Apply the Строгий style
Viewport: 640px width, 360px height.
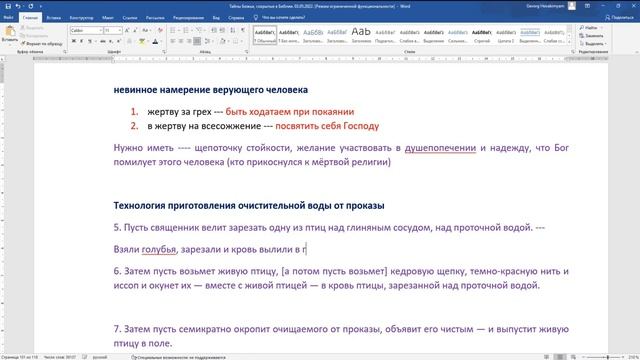point(482,35)
